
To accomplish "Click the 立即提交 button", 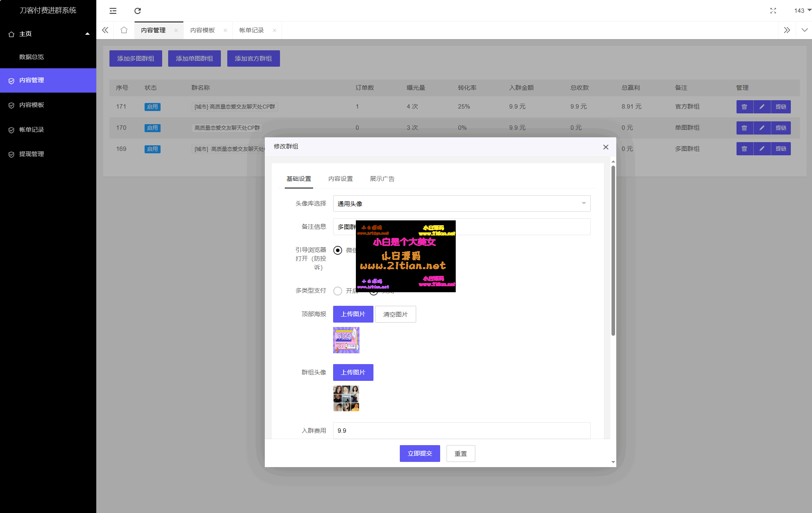I will (419, 454).
